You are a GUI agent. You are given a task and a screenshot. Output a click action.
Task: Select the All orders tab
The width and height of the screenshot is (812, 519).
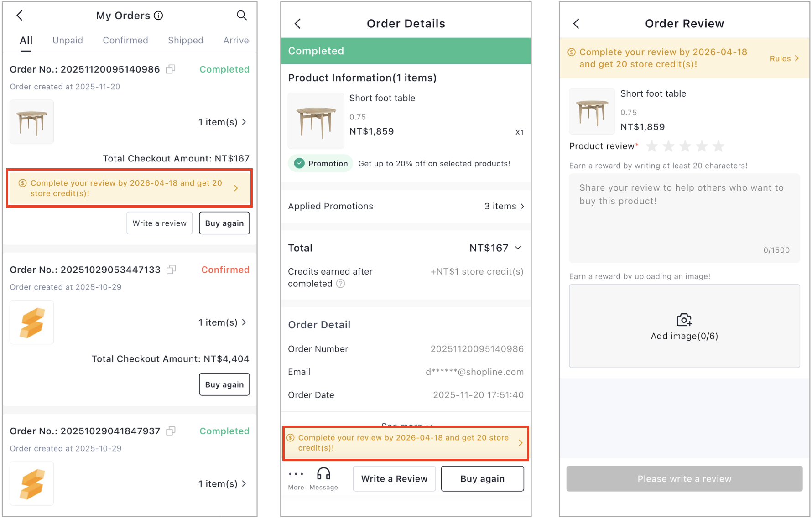26,41
